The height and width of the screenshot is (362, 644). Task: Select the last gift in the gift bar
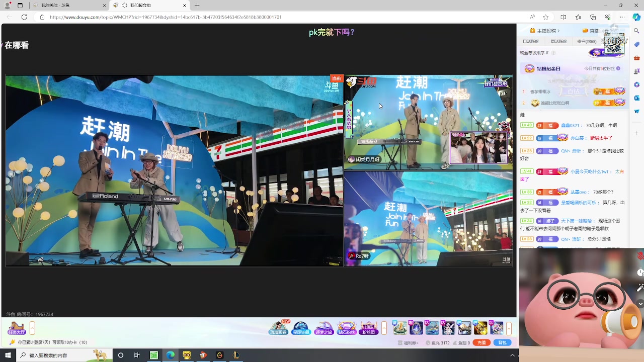point(497,328)
